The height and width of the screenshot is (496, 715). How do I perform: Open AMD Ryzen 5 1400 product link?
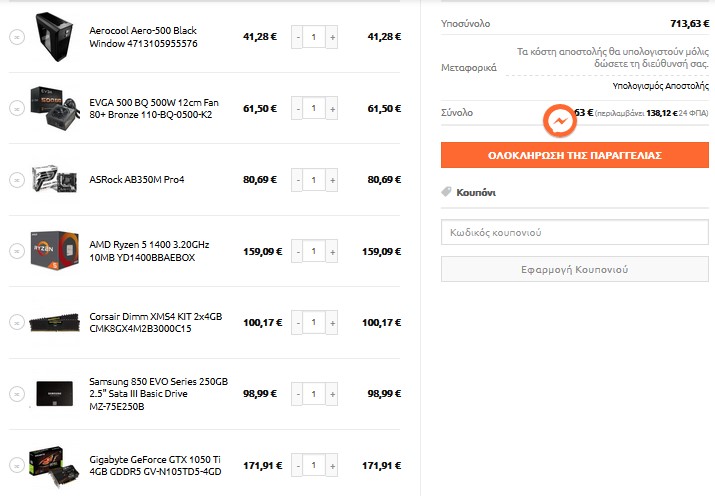pyautogui.click(x=149, y=251)
